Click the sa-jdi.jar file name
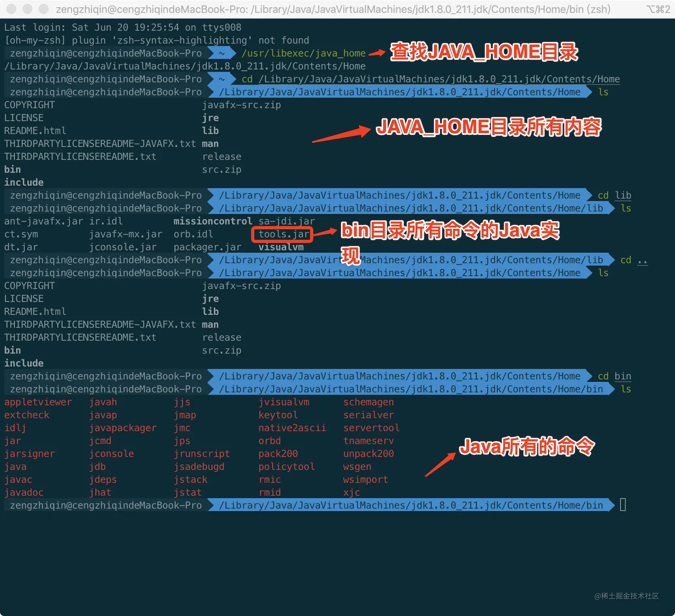 [287, 221]
